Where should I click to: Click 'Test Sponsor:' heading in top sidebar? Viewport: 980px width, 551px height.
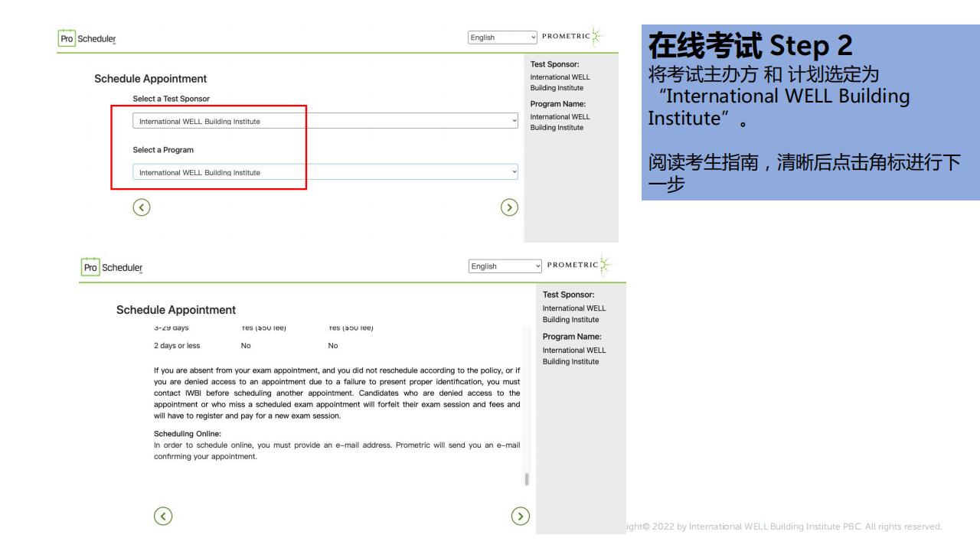[555, 65]
